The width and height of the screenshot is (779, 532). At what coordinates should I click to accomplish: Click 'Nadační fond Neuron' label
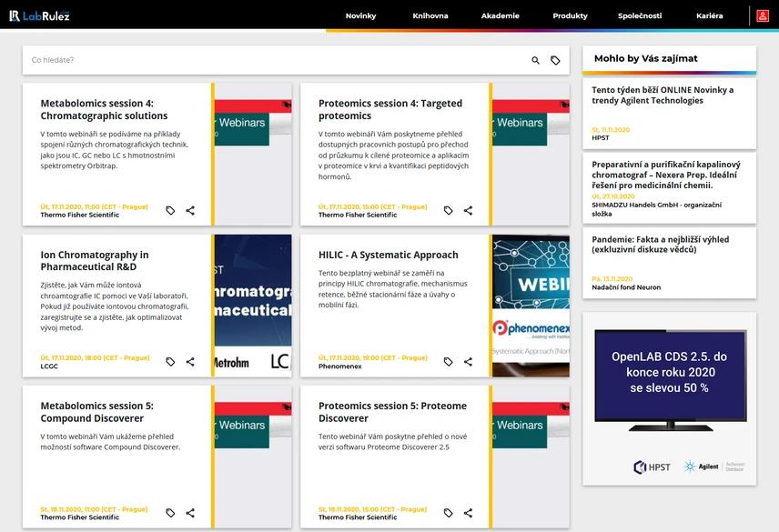pyautogui.click(x=626, y=287)
